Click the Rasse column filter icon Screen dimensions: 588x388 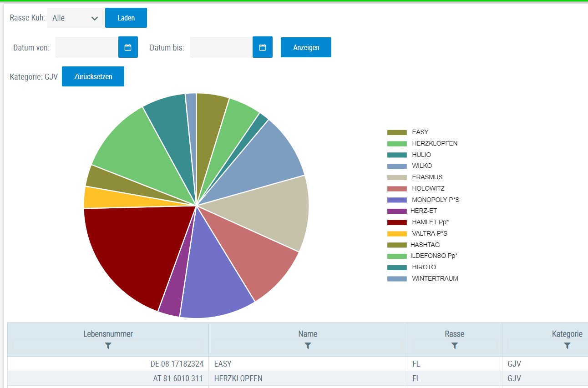[454, 346]
